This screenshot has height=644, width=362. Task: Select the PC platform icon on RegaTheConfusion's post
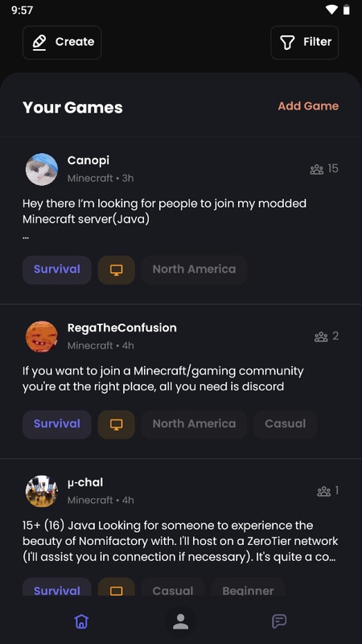pos(117,424)
